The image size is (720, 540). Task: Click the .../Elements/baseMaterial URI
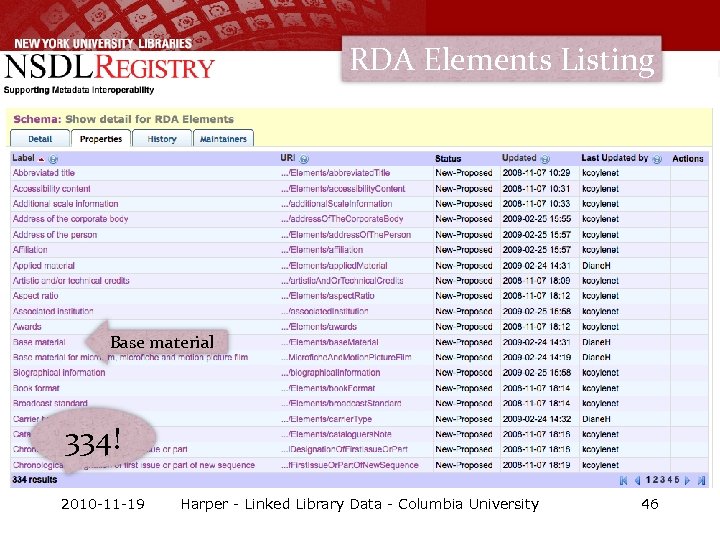(x=330, y=342)
